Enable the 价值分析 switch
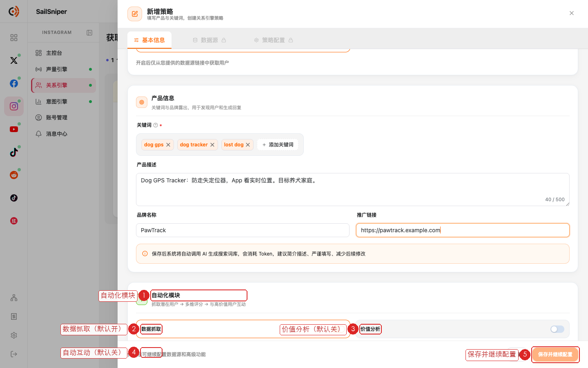The width and height of the screenshot is (588, 368). [557, 329]
